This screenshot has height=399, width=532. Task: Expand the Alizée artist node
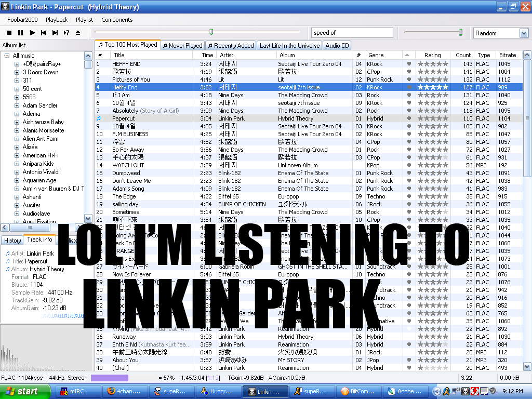17,147
